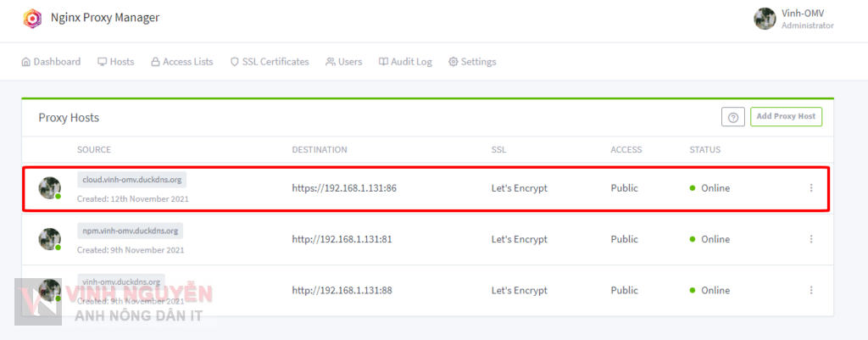Click Public access in the cloud host row
Image resolution: width=868 pixels, height=340 pixels.
tap(625, 188)
